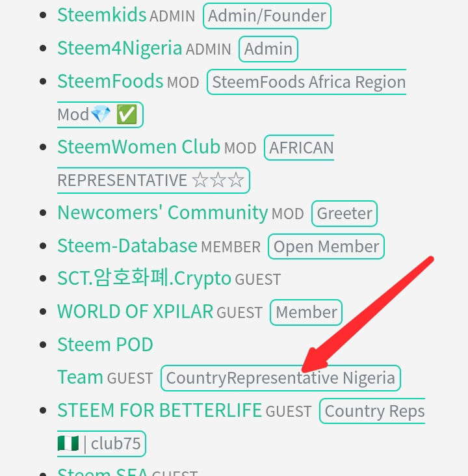Open the Steemkids community link

coord(101,15)
